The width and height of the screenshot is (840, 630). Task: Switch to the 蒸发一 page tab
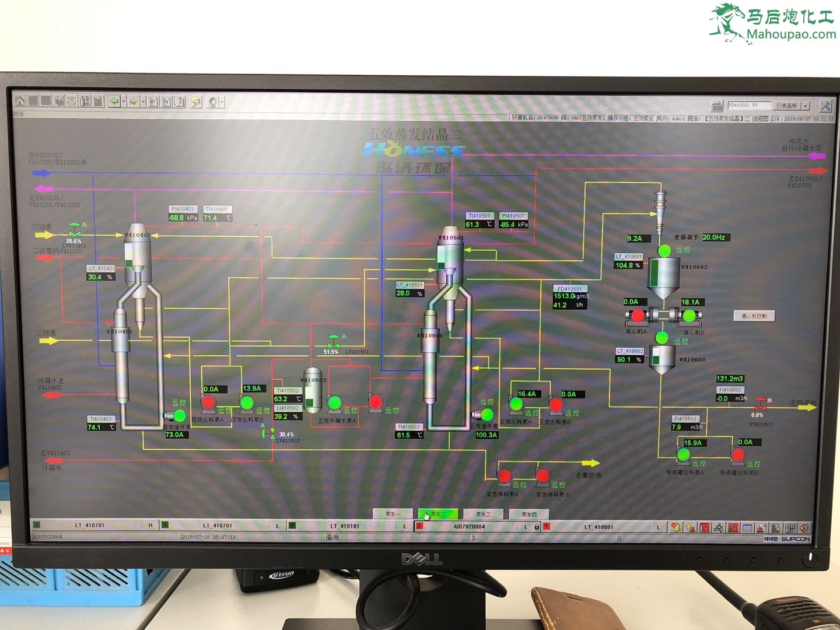[393, 514]
